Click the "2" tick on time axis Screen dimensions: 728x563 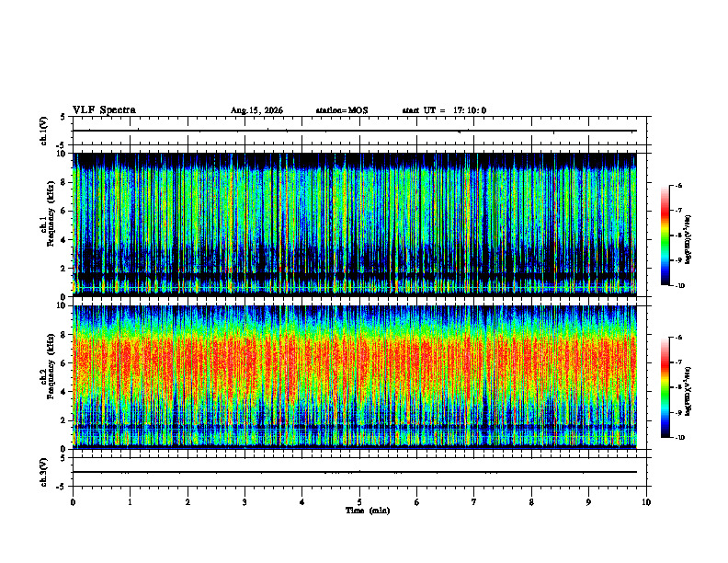[x=188, y=502]
